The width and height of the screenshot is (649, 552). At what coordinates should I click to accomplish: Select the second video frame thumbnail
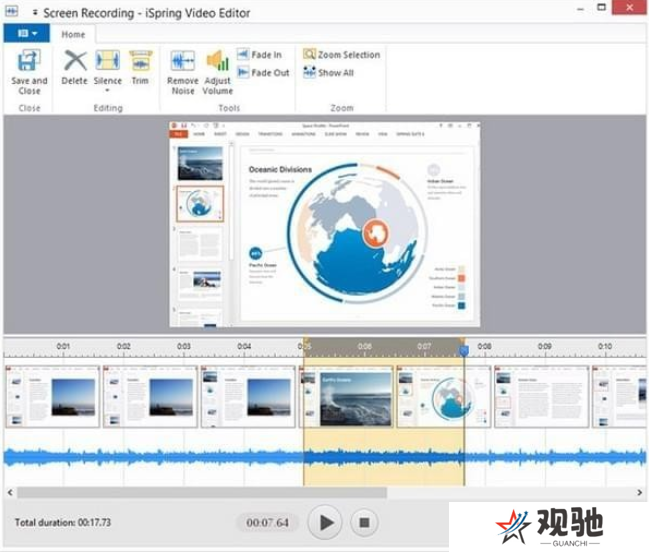tap(150, 396)
